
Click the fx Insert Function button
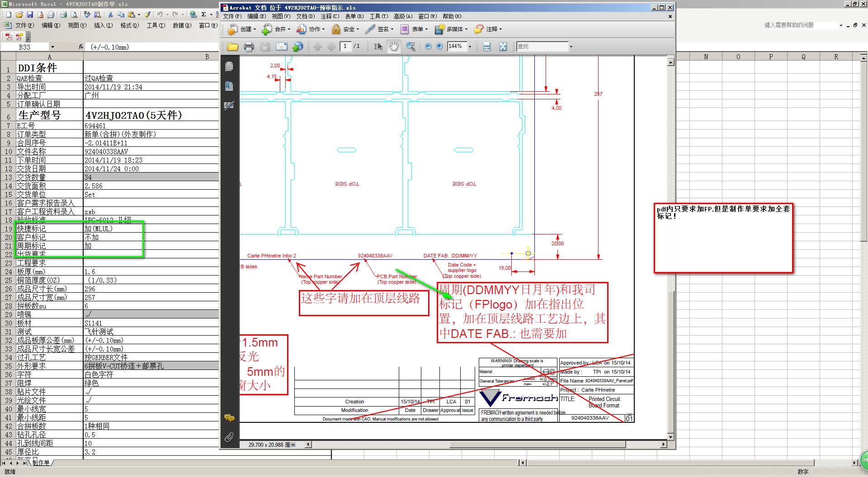tap(81, 47)
